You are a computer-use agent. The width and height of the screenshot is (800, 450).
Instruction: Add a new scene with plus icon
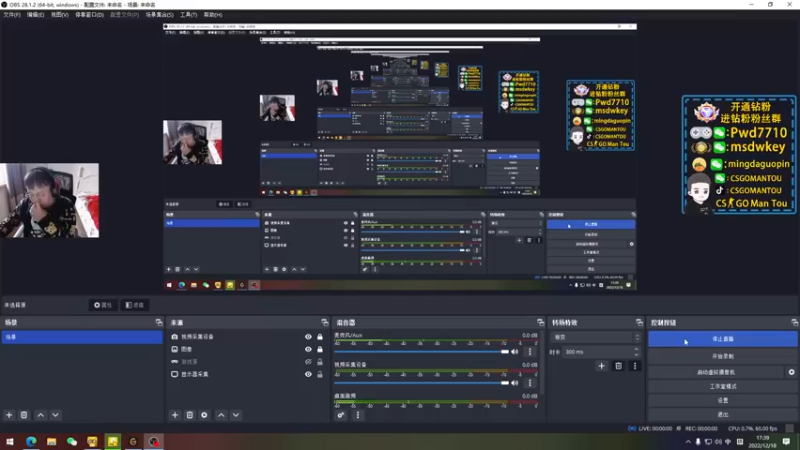[x=9, y=415]
